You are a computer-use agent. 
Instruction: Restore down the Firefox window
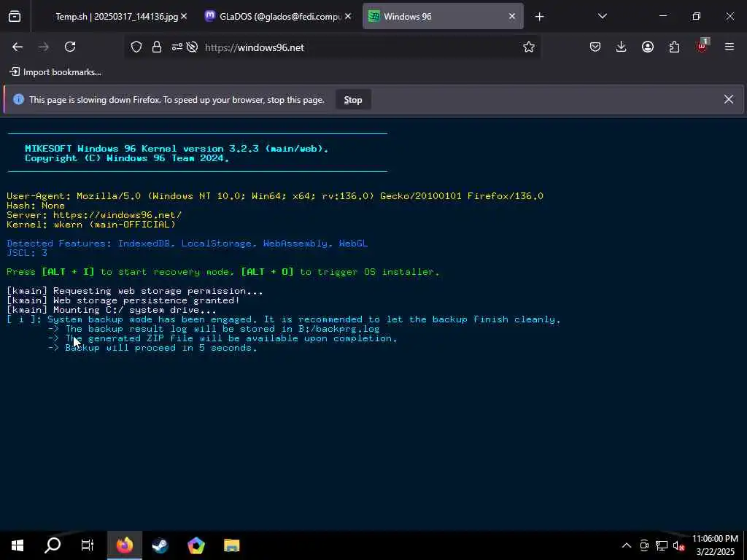click(x=697, y=16)
